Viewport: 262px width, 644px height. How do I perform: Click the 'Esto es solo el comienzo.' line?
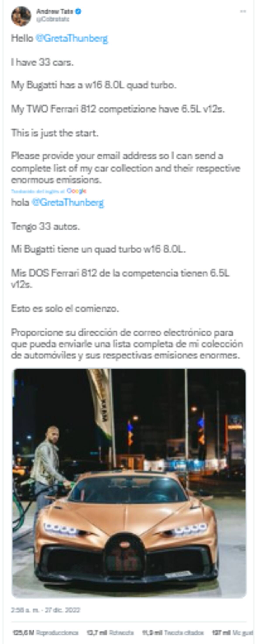65,308
